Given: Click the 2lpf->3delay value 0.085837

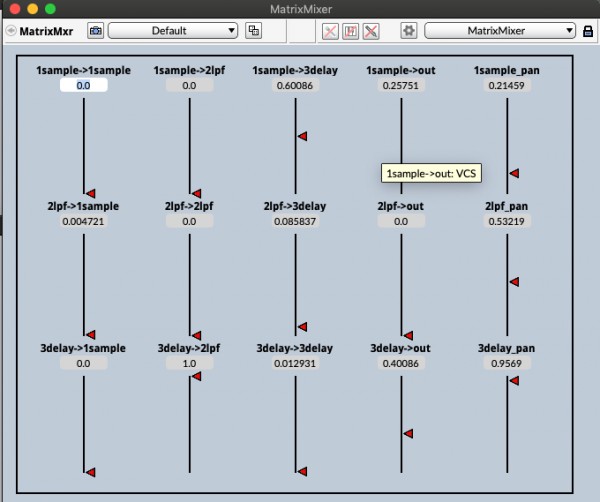Looking at the screenshot, I should coord(295,221).
